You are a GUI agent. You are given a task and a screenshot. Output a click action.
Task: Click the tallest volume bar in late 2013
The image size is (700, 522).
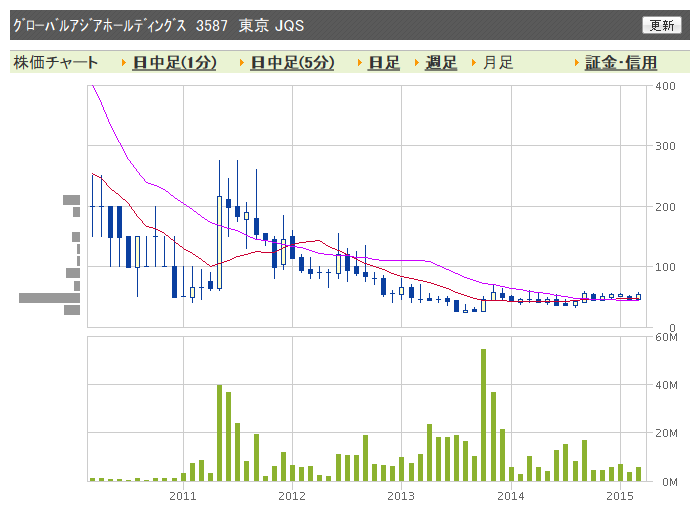tap(483, 415)
